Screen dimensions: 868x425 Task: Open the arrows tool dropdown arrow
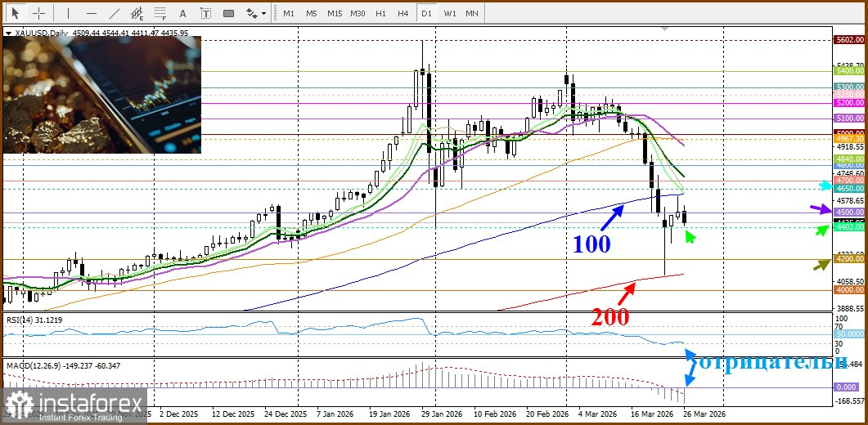(x=263, y=13)
